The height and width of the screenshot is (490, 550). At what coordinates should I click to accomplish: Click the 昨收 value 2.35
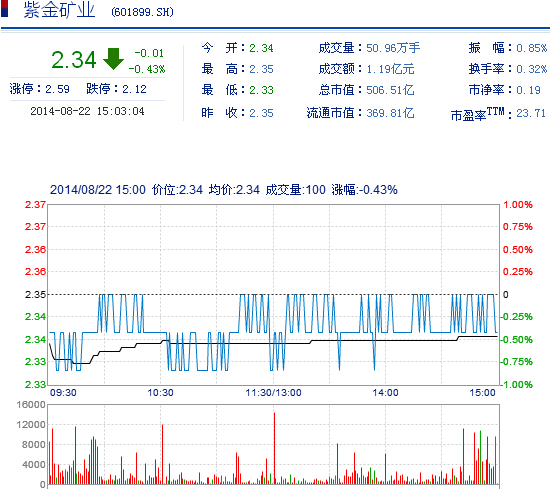[x=261, y=113]
